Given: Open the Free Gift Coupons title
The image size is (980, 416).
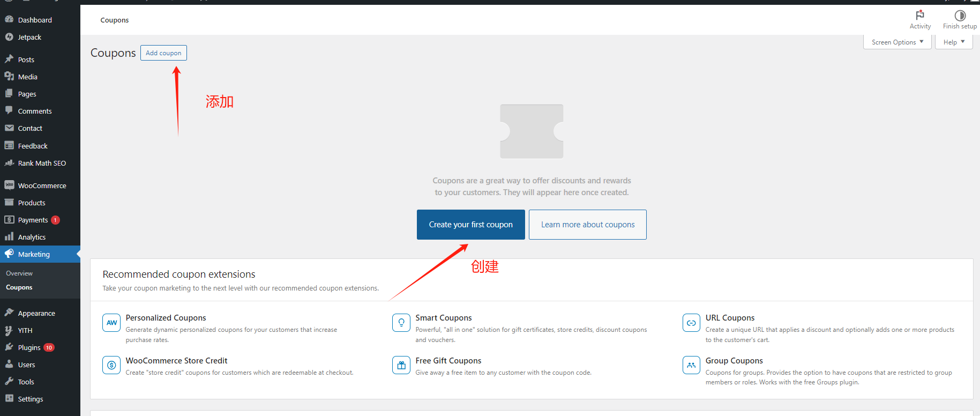Looking at the screenshot, I should (x=448, y=361).
